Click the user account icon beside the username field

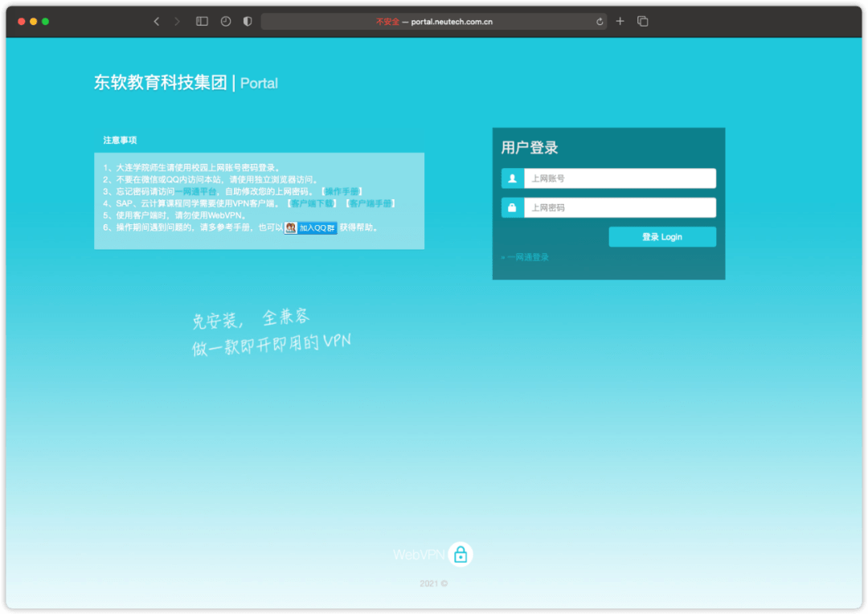[511, 178]
